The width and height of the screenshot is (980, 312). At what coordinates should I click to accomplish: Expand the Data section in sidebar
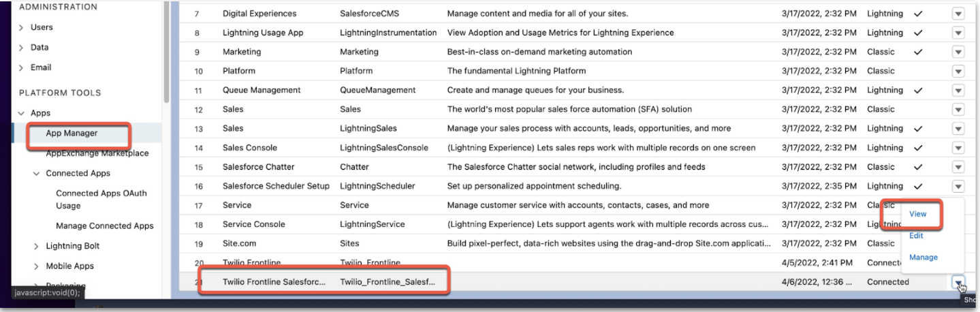(x=22, y=48)
